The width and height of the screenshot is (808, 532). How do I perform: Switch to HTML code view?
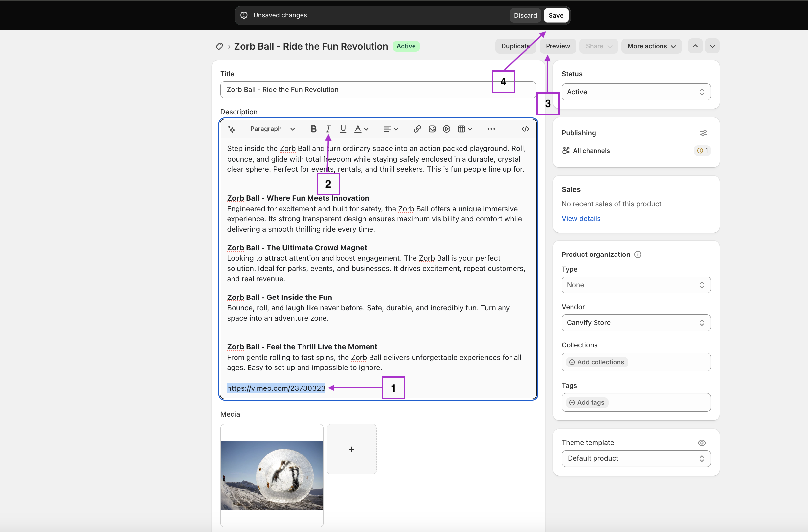[525, 129]
